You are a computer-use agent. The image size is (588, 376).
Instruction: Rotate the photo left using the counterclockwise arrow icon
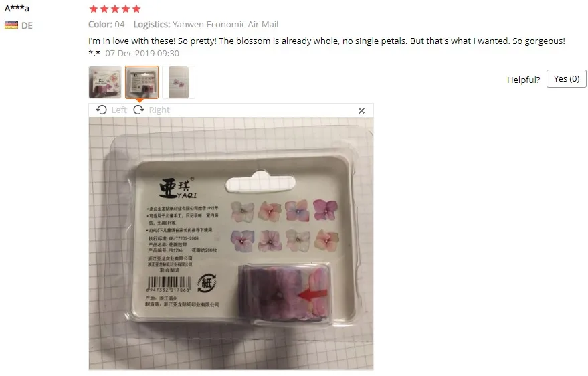101,110
